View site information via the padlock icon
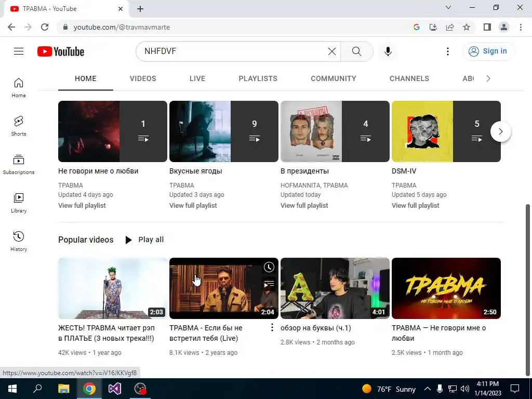Viewport: 532px width, 399px height. [x=65, y=27]
